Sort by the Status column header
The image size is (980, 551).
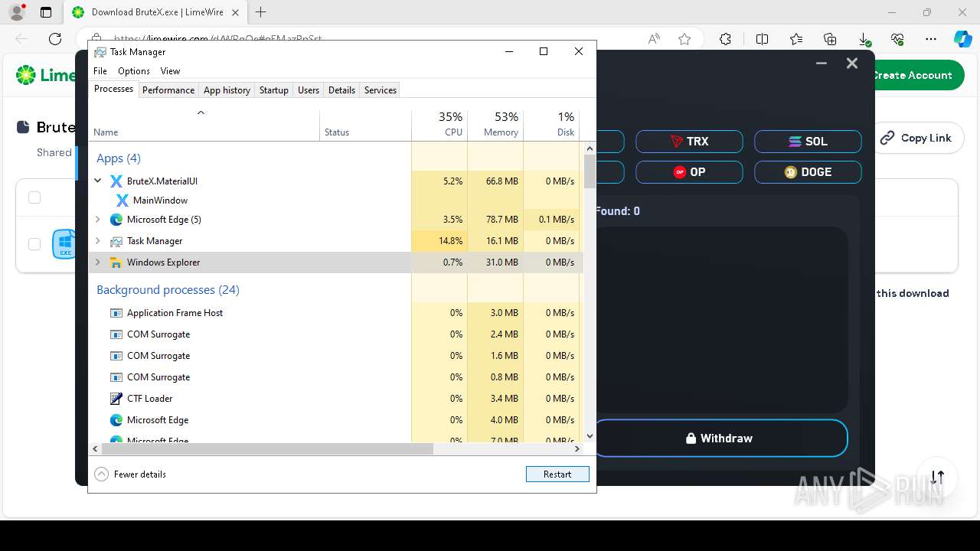coord(365,126)
